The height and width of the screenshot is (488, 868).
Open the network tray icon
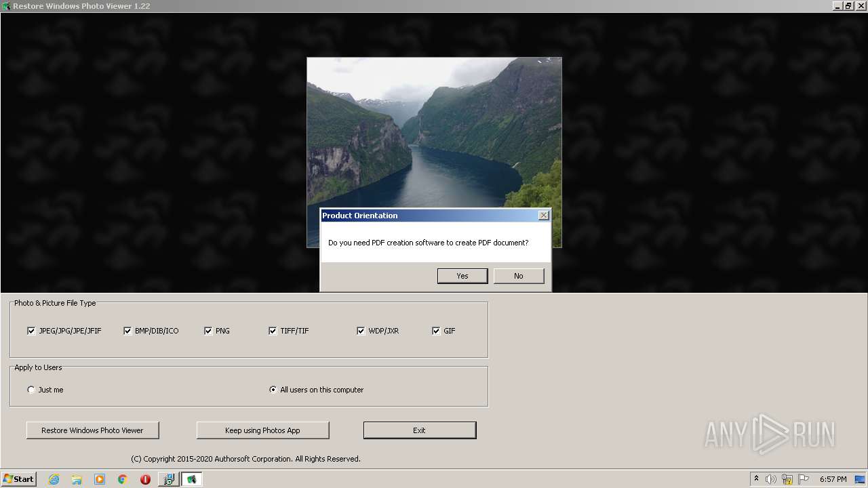787,479
